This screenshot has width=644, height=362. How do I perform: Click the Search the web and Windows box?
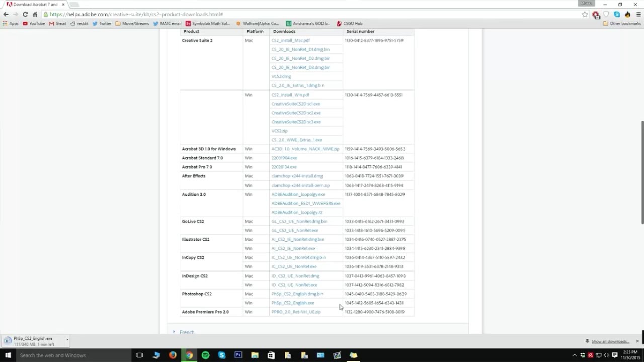[73, 355]
